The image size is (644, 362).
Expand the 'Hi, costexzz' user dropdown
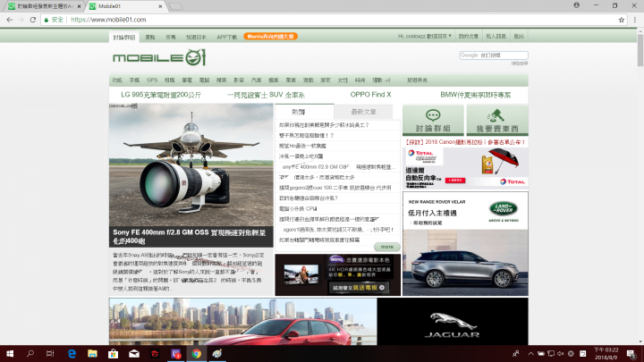(x=425, y=36)
